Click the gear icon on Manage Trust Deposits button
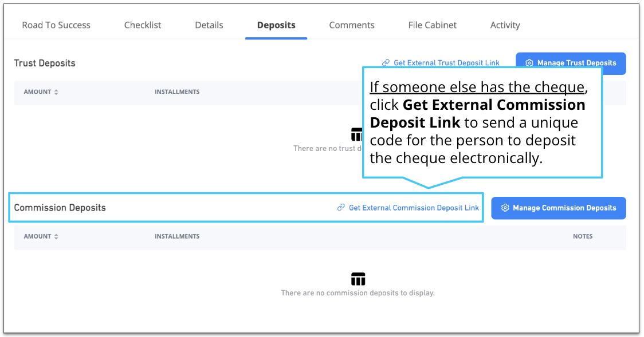The height and width of the screenshot is (337, 644). [x=529, y=64]
